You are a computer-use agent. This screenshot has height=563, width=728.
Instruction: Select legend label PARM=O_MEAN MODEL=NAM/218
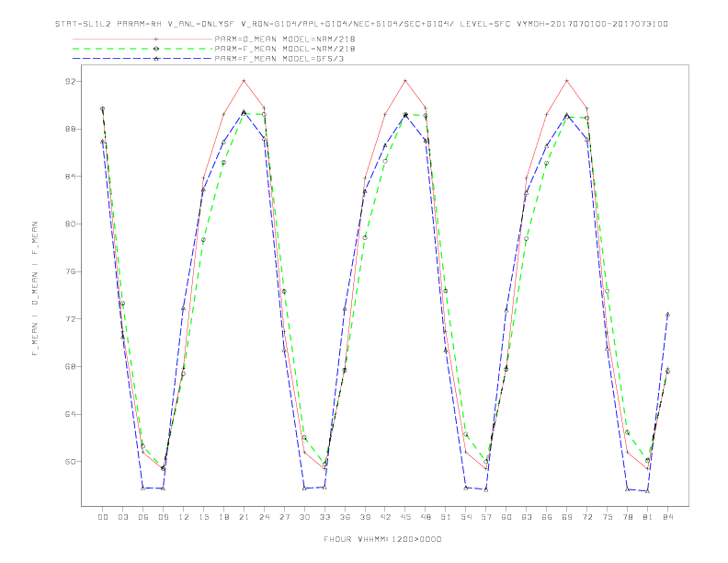click(285, 40)
